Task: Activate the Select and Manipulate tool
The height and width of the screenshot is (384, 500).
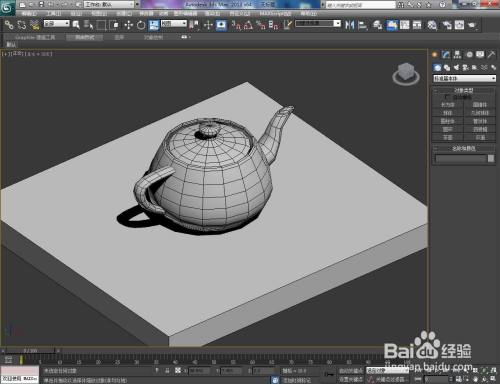Action: 208,25
